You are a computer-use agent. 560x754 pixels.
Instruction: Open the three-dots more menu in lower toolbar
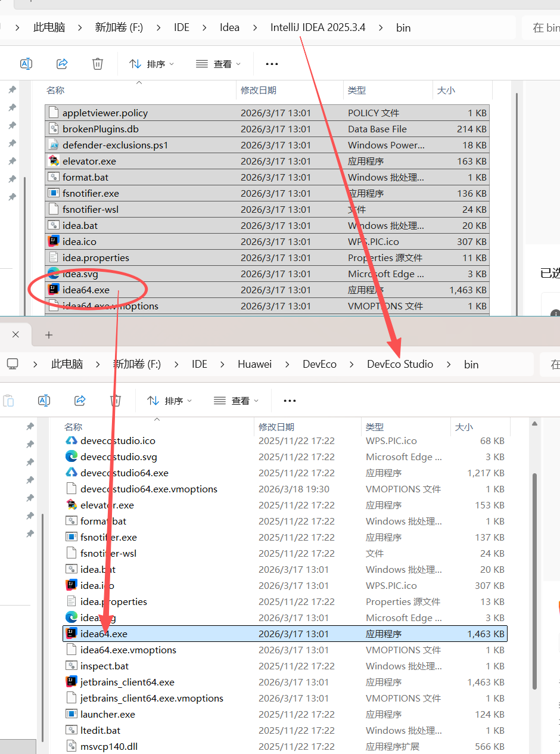point(290,401)
